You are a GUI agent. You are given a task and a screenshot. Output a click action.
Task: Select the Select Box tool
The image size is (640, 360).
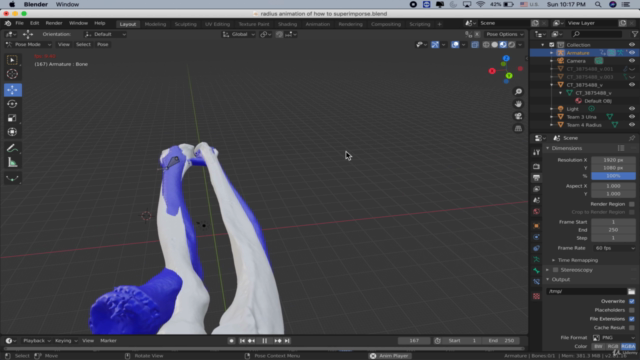[12, 60]
